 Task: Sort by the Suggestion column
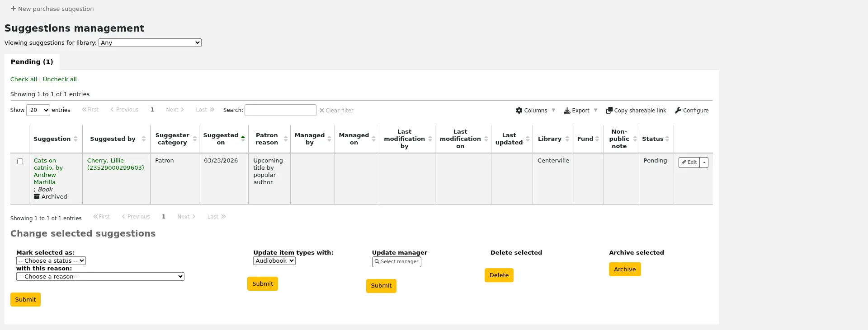(x=56, y=139)
